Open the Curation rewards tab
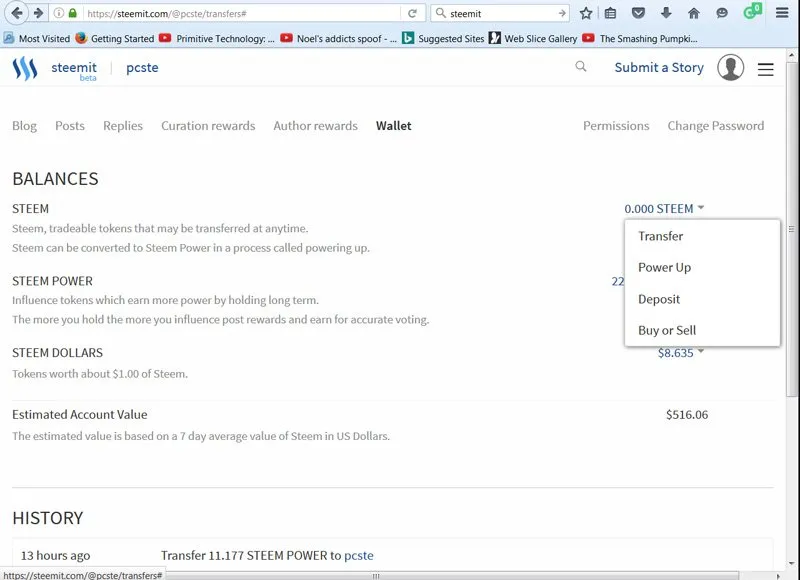Viewport: 800px width, 580px height. point(208,126)
